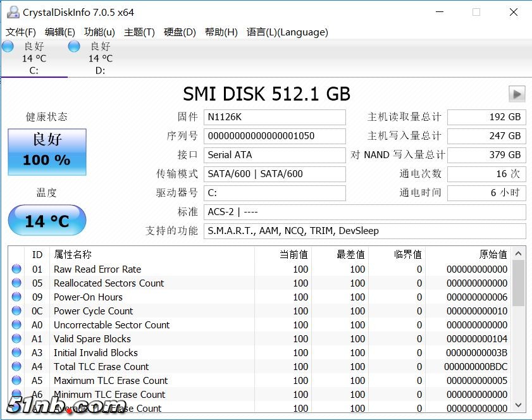Select the C: drive status orb
The height and width of the screenshot is (420, 532).
coord(8,46)
